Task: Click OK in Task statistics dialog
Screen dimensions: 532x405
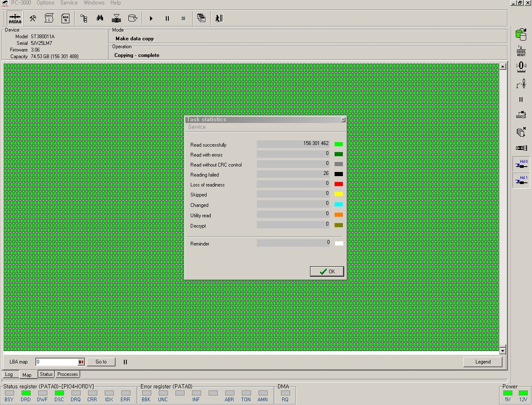Action: tap(327, 271)
